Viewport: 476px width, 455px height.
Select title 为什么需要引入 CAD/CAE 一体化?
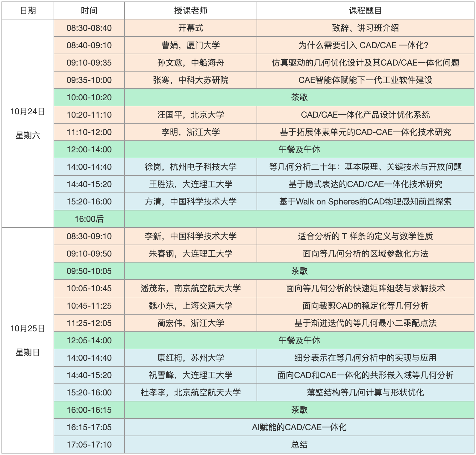point(366,45)
